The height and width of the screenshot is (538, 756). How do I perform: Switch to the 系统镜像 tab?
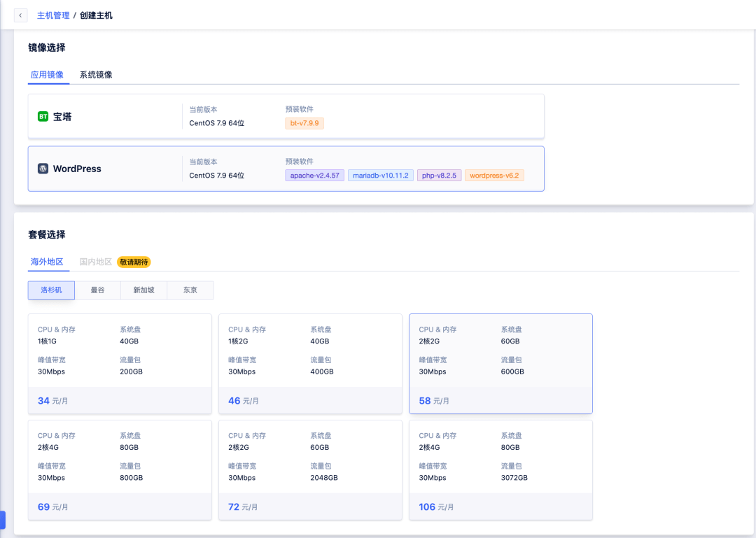96,75
